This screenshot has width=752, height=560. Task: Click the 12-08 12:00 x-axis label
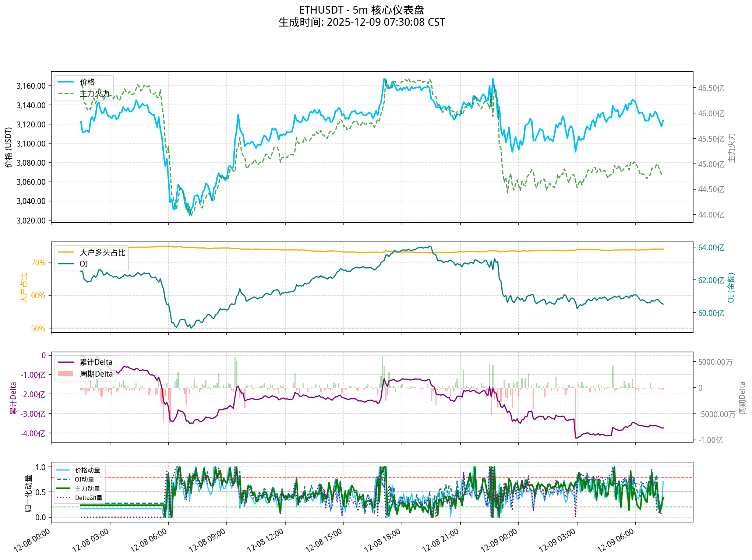click(x=265, y=540)
